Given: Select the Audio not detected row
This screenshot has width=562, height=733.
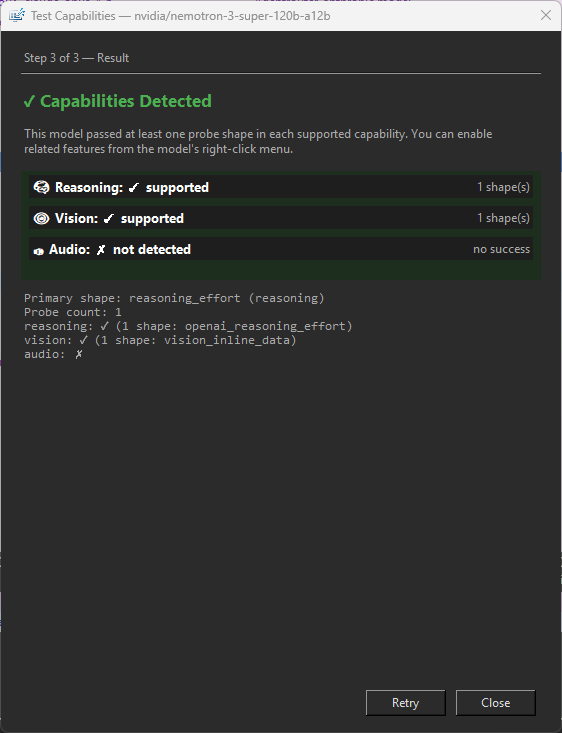Looking at the screenshot, I should click(x=281, y=249).
